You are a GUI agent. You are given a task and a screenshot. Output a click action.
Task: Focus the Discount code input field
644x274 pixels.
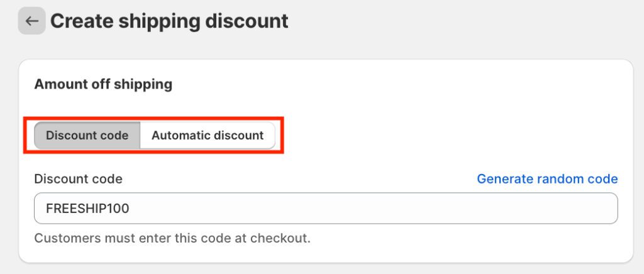click(x=326, y=209)
